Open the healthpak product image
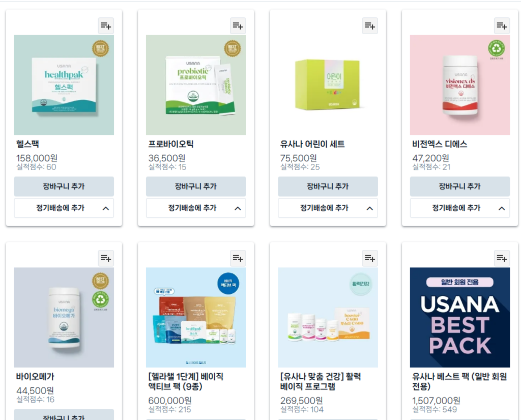521x420 pixels. pyautogui.click(x=64, y=85)
